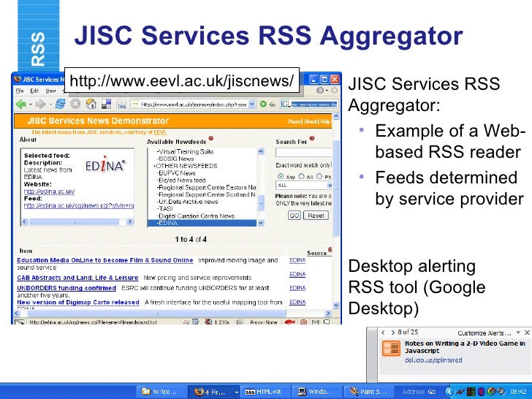Open CAB Abstracts and Land, Life & Leisure

point(77,278)
